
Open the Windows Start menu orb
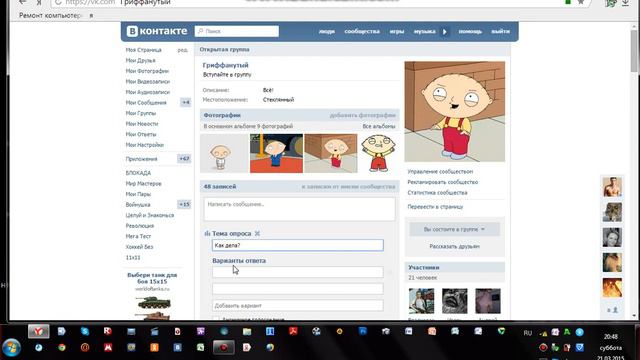click(11, 348)
